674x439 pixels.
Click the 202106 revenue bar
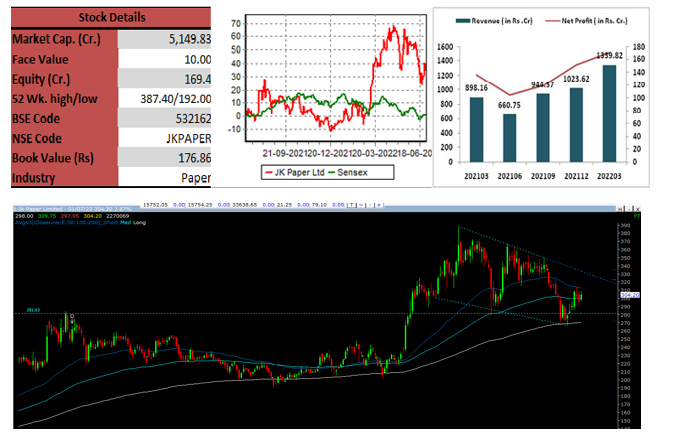(x=509, y=138)
